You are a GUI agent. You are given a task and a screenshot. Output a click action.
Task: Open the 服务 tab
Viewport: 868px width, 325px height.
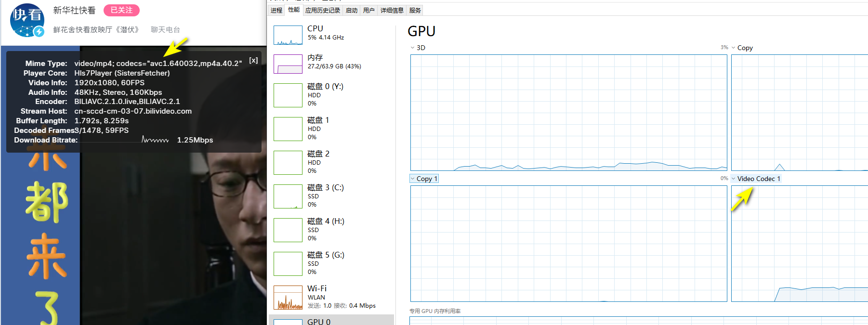click(x=415, y=10)
